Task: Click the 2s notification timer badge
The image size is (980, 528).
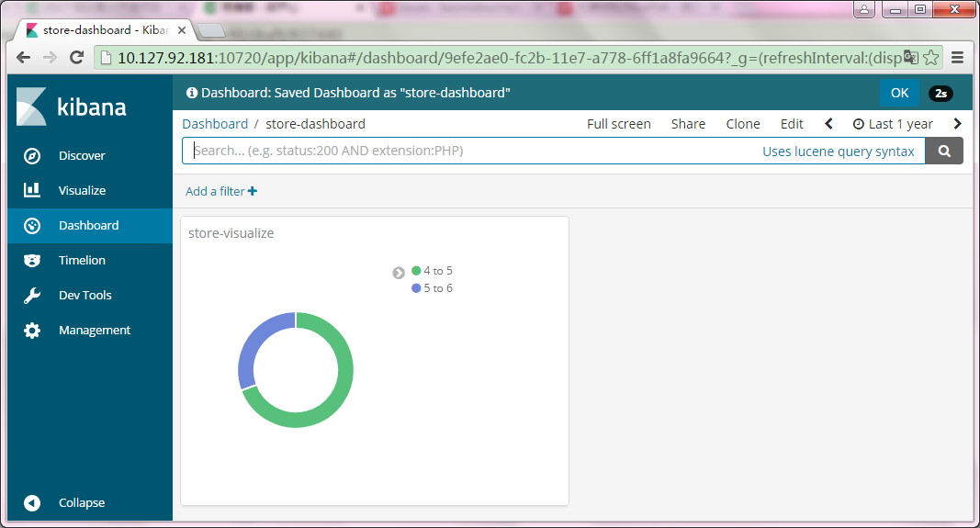Action: pyautogui.click(x=941, y=93)
